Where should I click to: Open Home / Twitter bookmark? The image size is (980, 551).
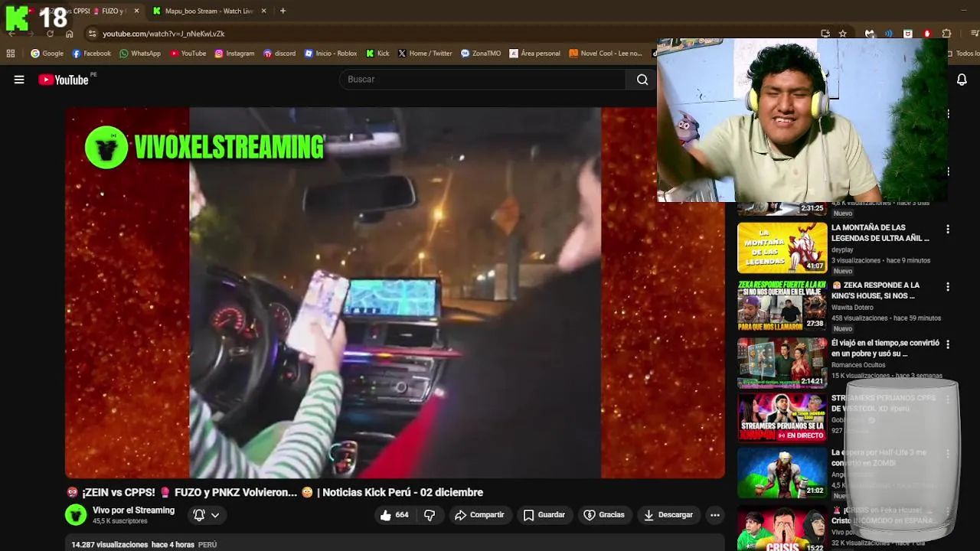click(x=425, y=54)
